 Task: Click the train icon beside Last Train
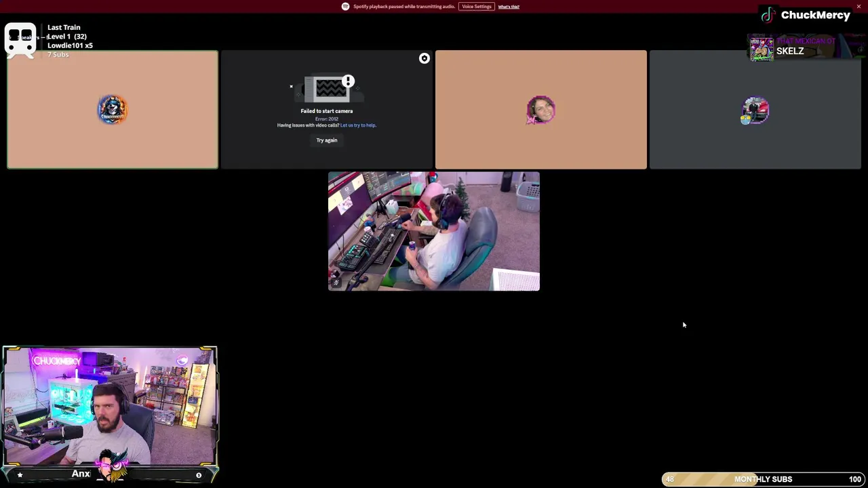click(x=20, y=41)
